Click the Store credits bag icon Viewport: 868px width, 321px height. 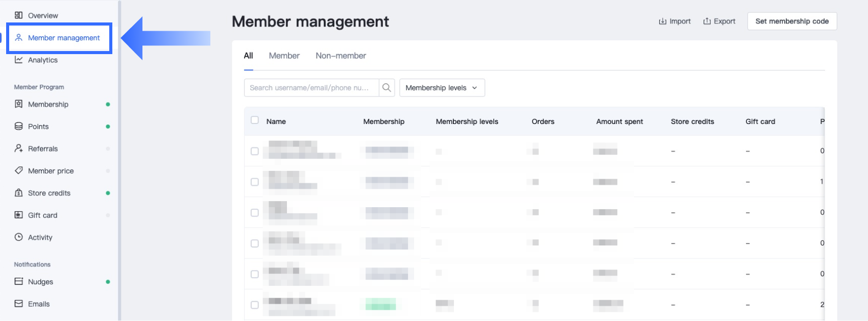19,193
